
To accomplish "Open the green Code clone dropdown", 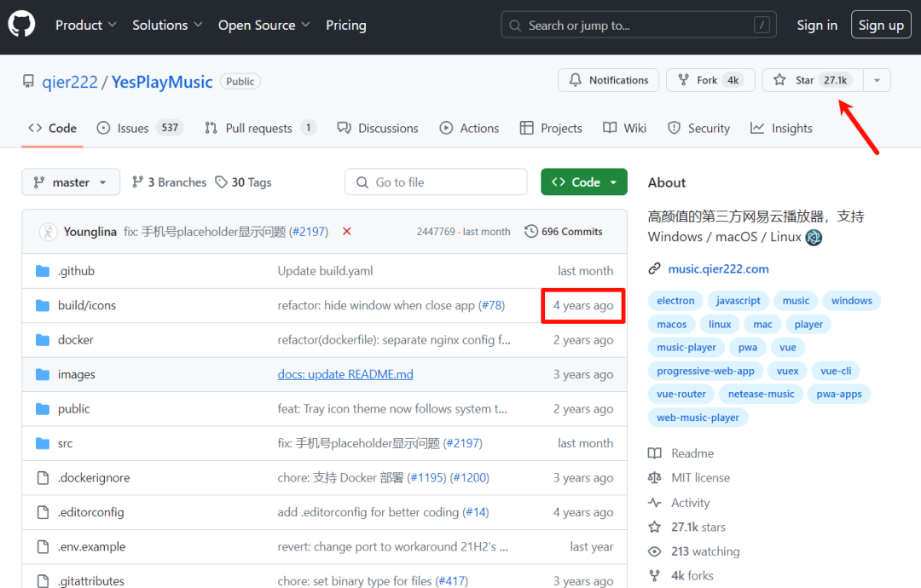I will tap(584, 182).
